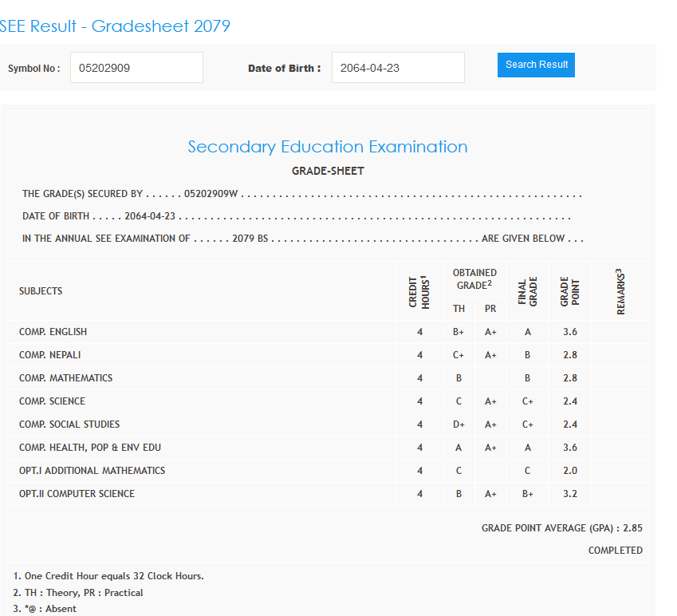The image size is (677, 616).
Task: Click the CREDIT HOURS column header
Action: point(419,291)
